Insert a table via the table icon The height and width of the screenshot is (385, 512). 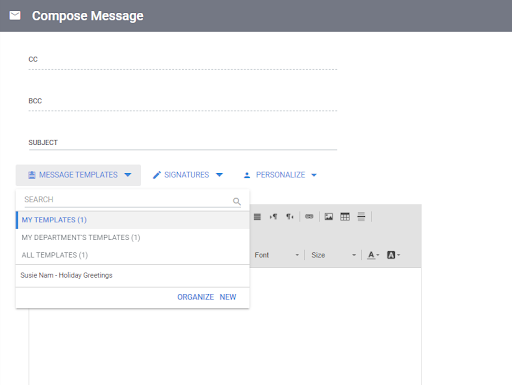[345, 217]
